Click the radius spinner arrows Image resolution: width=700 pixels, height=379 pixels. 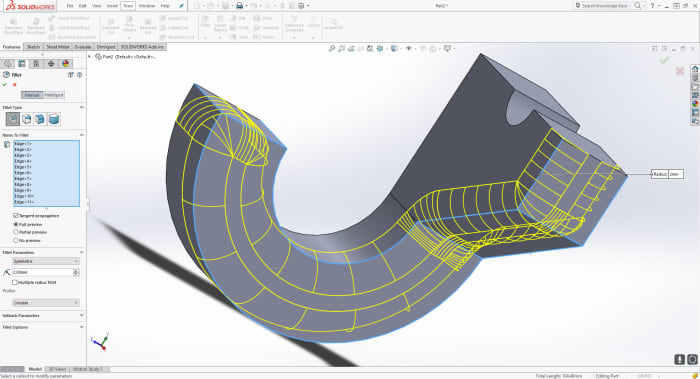coord(76,272)
